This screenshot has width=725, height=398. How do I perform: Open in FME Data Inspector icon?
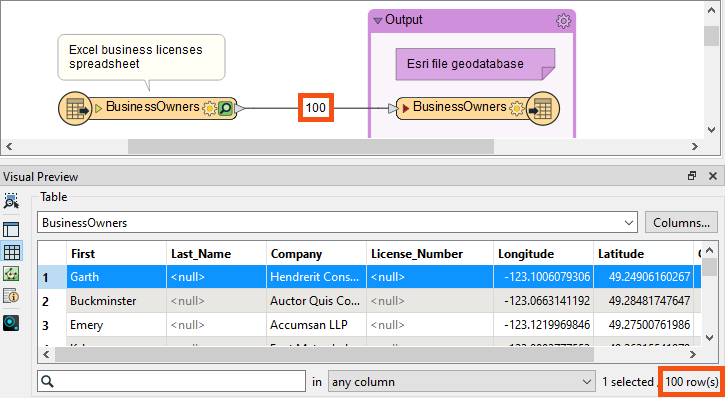tap(11, 323)
